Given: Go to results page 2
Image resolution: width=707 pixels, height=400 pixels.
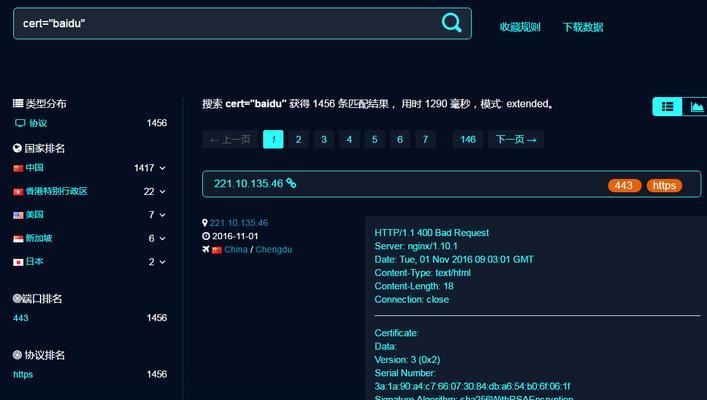Looking at the screenshot, I should [x=298, y=139].
